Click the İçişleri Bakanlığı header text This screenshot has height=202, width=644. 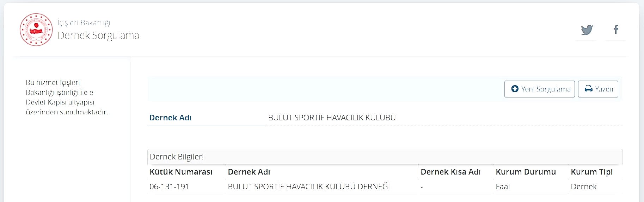[84, 23]
